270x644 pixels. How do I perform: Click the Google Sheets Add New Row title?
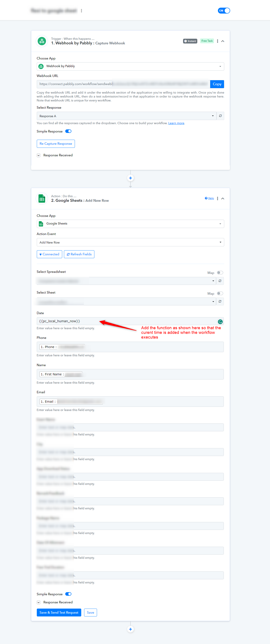click(x=80, y=201)
